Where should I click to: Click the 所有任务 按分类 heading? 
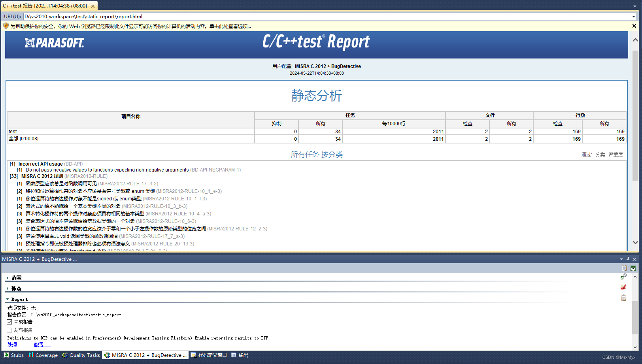coord(317,155)
